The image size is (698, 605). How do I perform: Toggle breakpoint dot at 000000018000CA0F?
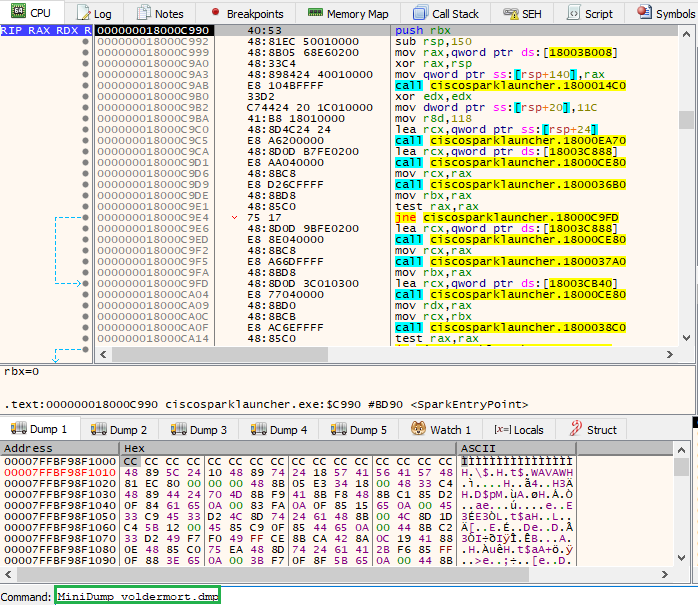85,328
